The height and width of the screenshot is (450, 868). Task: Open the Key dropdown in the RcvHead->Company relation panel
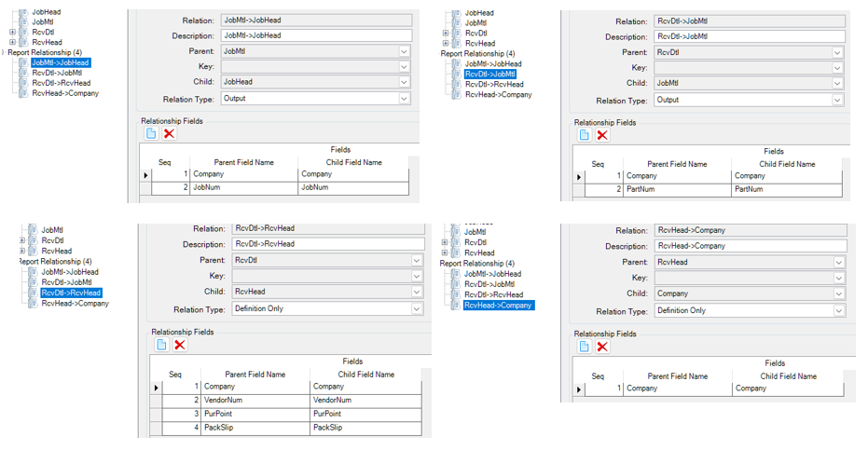point(839,278)
